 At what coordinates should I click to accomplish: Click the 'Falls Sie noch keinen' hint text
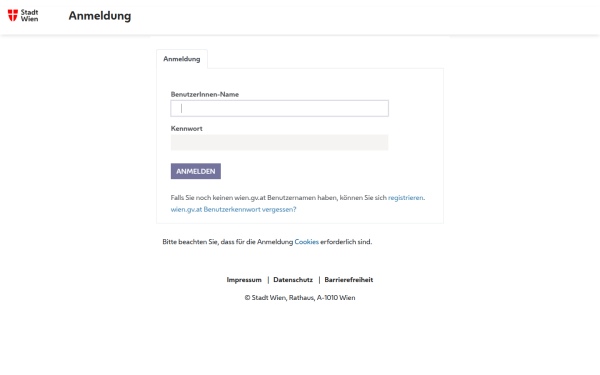tap(279, 198)
